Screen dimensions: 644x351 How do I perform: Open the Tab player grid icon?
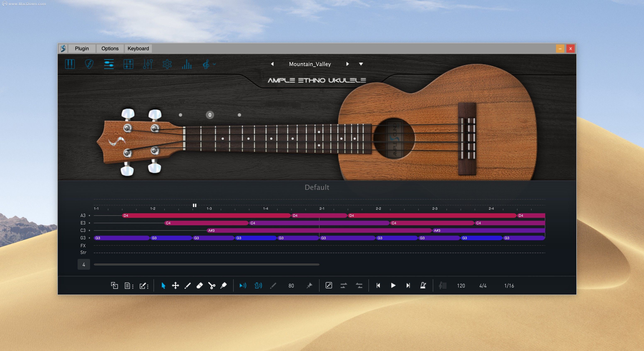pos(128,64)
